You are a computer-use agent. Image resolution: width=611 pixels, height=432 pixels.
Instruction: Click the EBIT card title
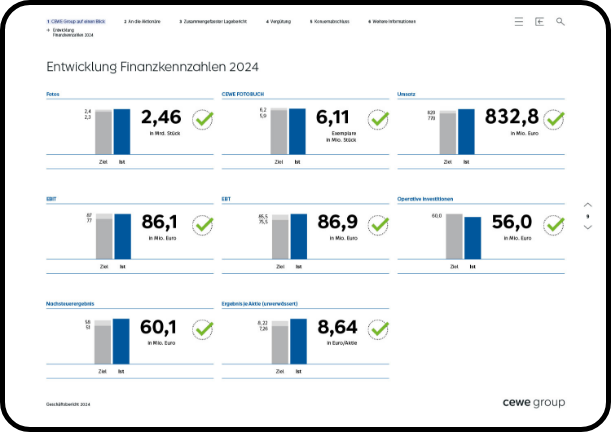click(51, 199)
